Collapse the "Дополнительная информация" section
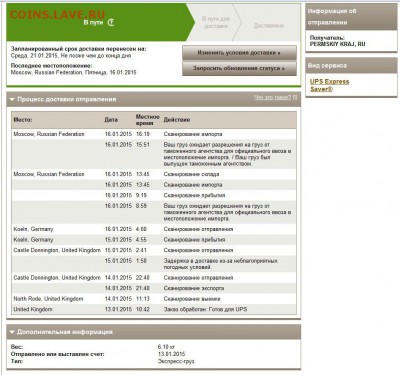 coord(12,332)
